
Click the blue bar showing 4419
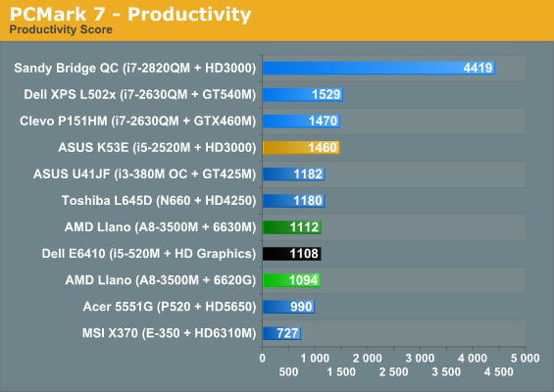click(378, 68)
